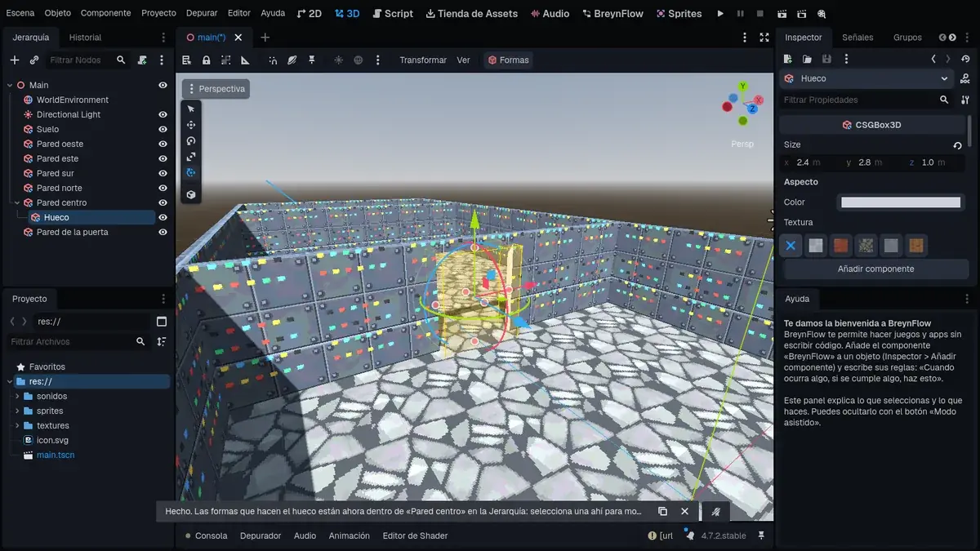Click the Color swatch in Aspecto

901,202
